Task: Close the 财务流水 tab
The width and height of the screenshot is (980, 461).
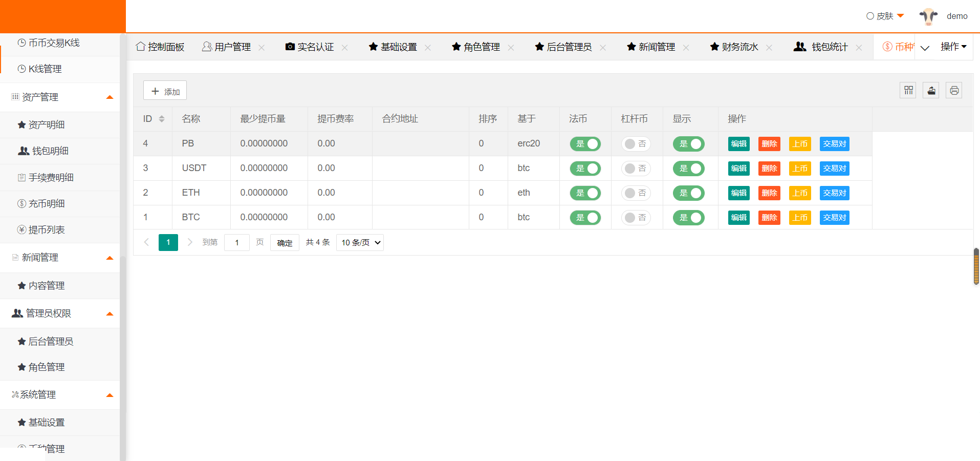Action: tap(769, 48)
